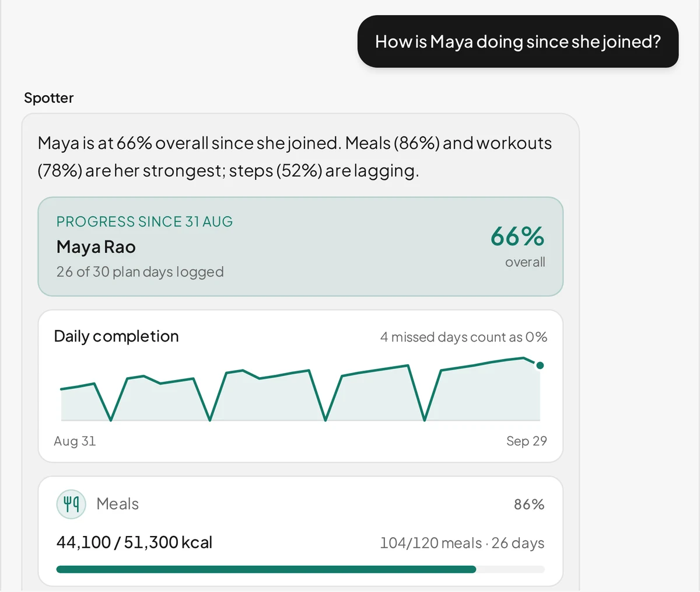Click the Meals kcal progress bar
The image size is (700, 592).
[300, 569]
